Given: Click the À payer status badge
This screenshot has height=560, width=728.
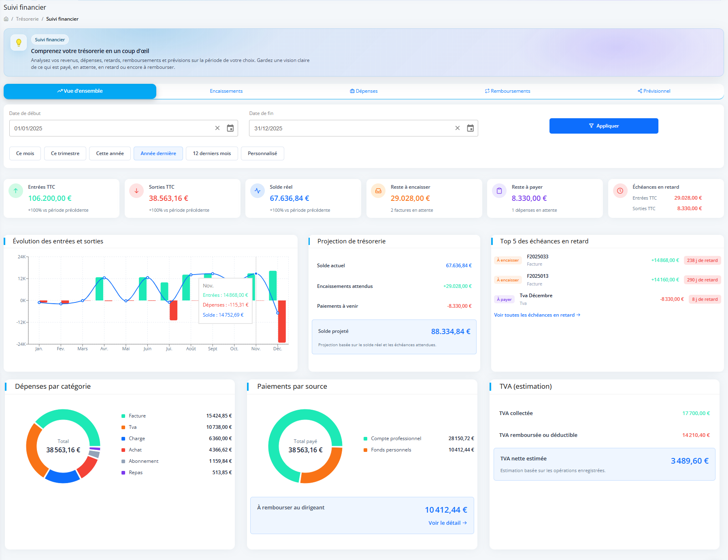Looking at the screenshot, I should coord(504,299).
